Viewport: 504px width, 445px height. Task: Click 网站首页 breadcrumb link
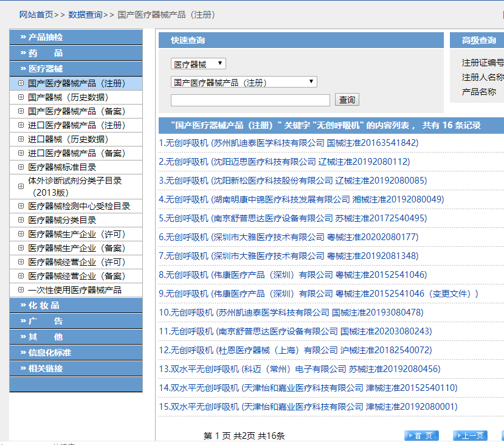pos(36,15)
